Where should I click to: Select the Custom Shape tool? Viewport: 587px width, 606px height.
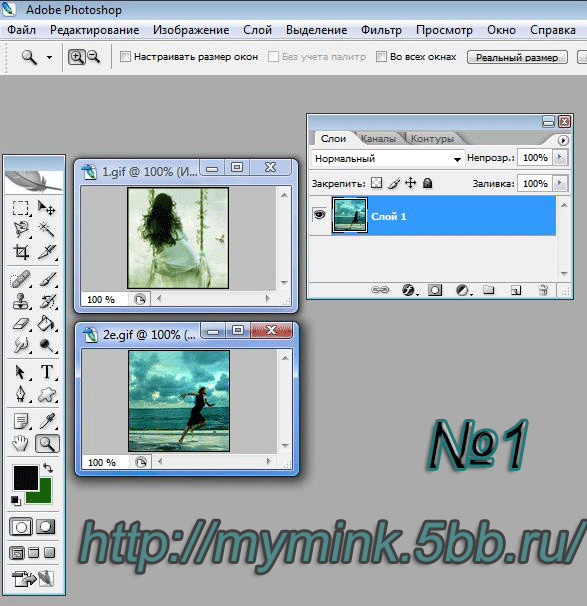[47, 394]
